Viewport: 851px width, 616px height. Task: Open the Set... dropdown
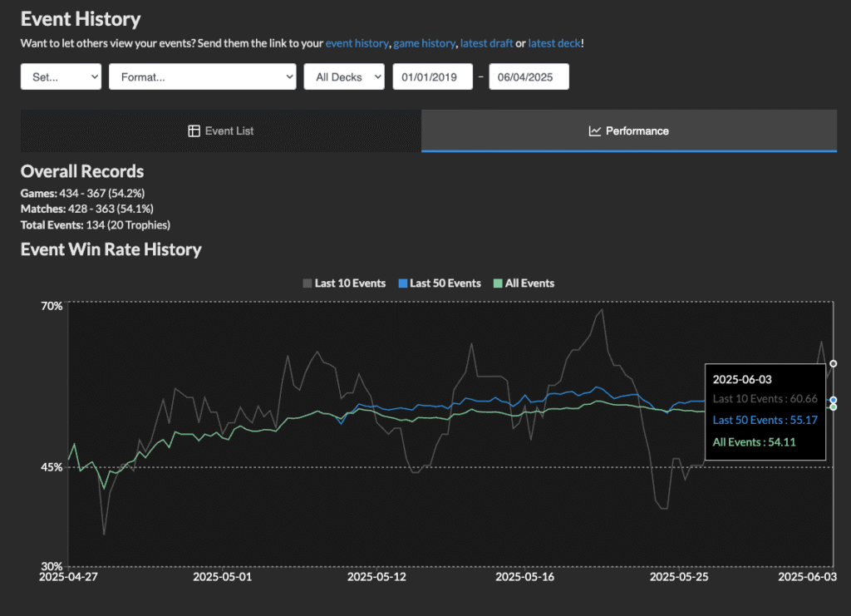pos(61,76)
